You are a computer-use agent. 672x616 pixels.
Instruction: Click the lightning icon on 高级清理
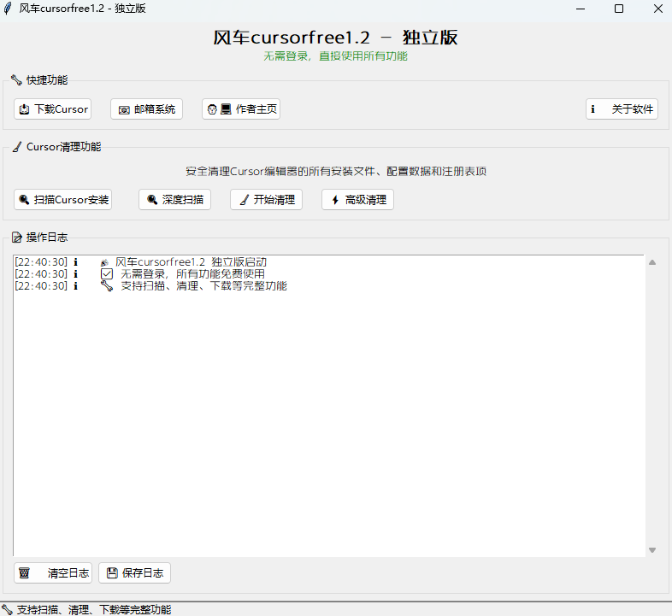pyautogui.click(x=335, y=200)
